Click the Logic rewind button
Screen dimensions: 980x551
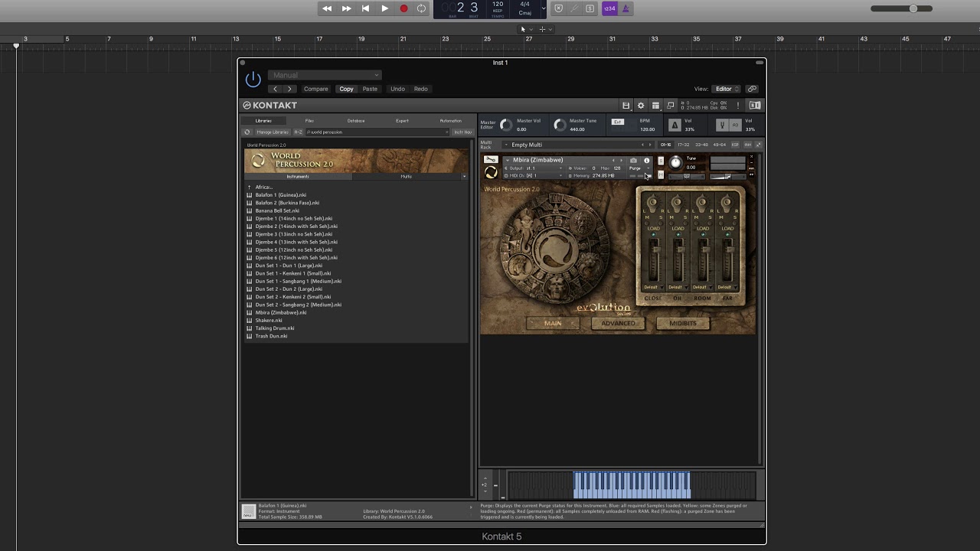tap(327, 8)
